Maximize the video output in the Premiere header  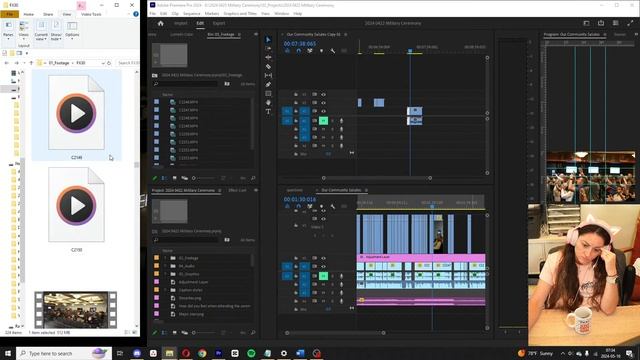point(630,23)
